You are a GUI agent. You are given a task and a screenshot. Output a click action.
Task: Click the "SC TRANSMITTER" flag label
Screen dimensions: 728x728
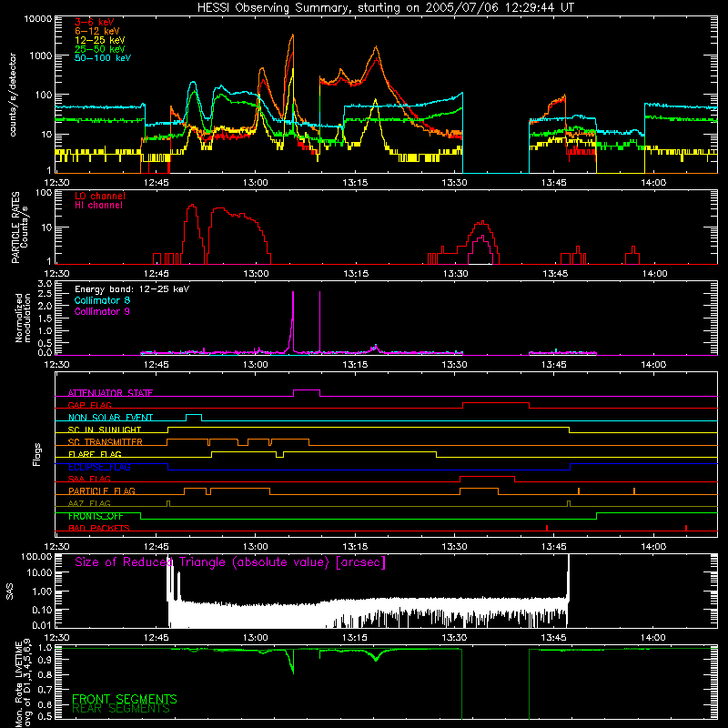point(105,442)
